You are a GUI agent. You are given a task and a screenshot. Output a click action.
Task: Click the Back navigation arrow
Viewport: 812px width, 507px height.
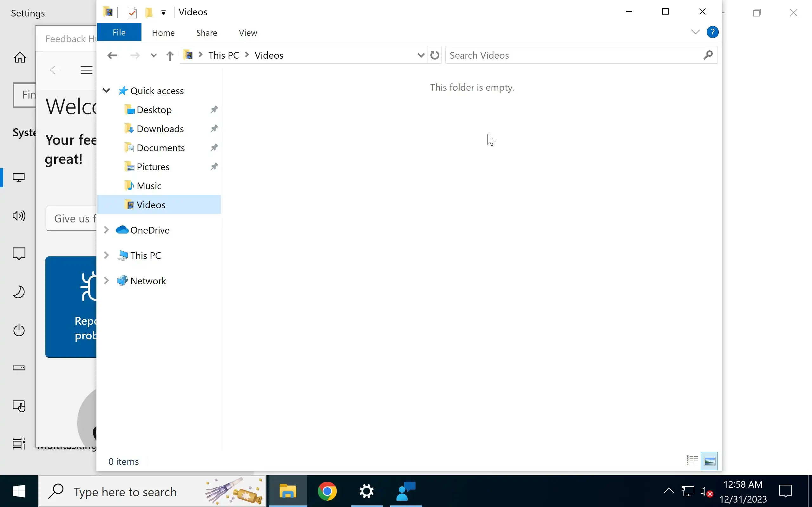coord(112,55)
